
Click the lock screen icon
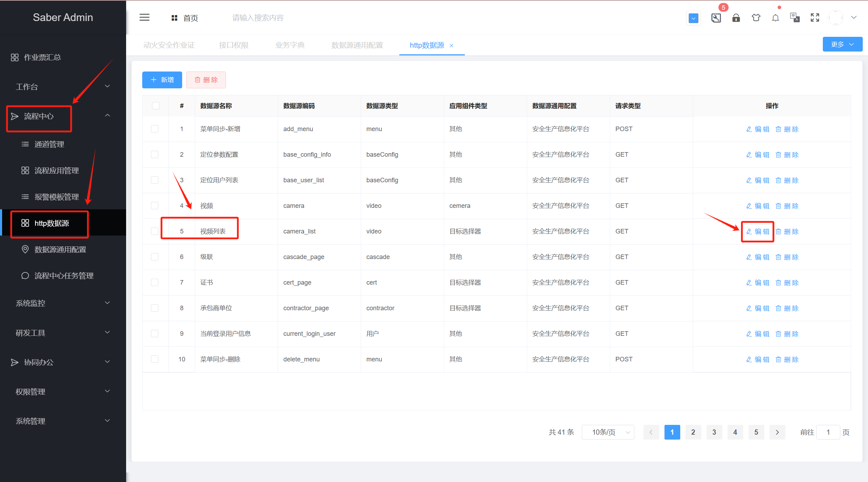[736, 18]
